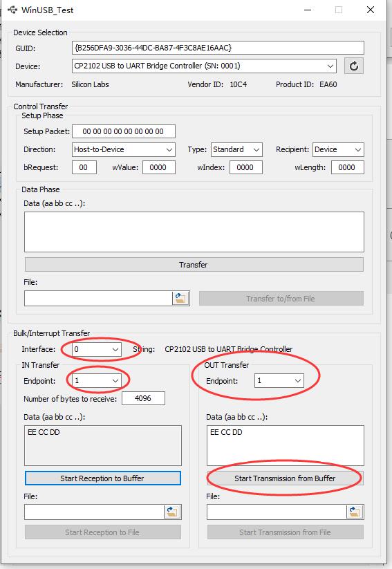This screenshot has height=569, width=392.
Task: Open the Interface number dropdown
Action: point(97,349)
